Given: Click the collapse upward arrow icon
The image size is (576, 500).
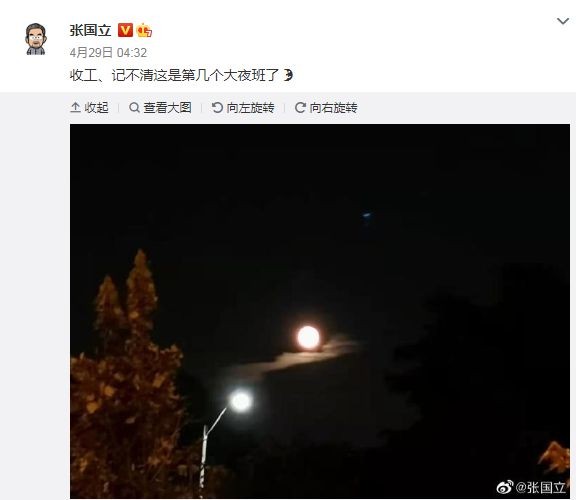Looking at the screenshot, I should [x=75, y=108].
